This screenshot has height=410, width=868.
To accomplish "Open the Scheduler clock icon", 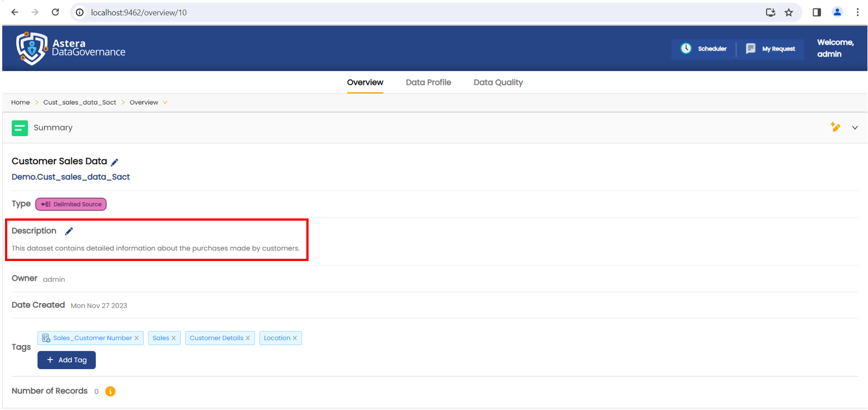I will pyautogui.click(x=686, y=49).
